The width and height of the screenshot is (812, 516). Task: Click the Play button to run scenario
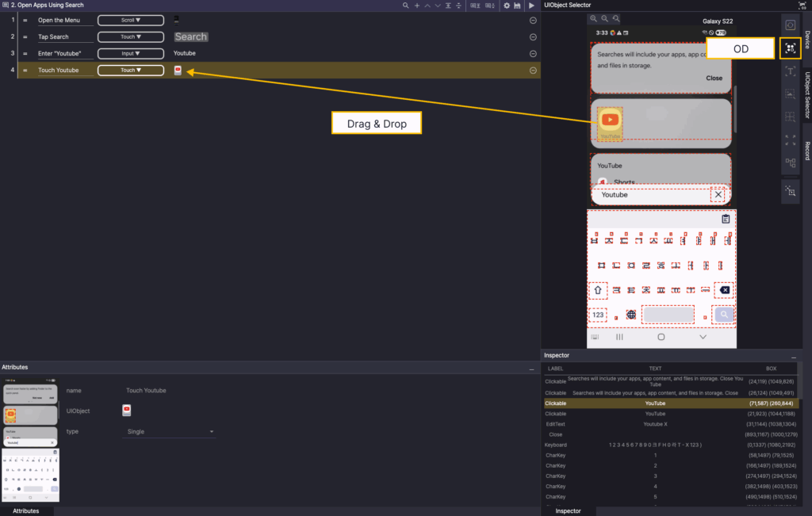tap(531, 6)
